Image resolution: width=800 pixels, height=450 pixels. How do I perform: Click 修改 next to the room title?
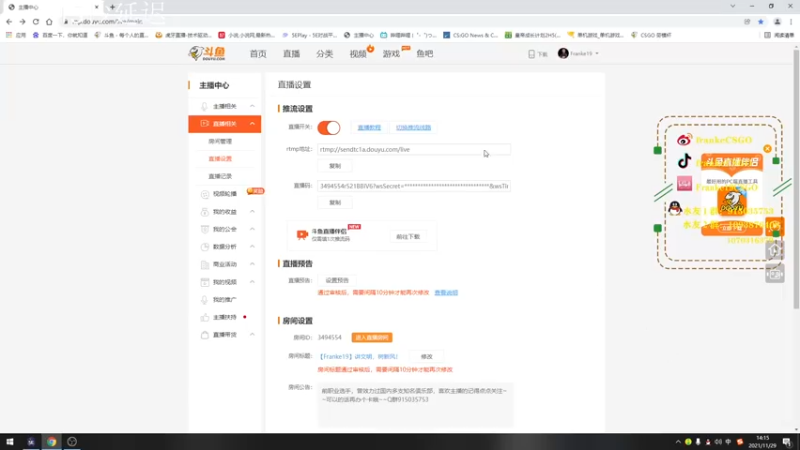(x=427, y=357)
